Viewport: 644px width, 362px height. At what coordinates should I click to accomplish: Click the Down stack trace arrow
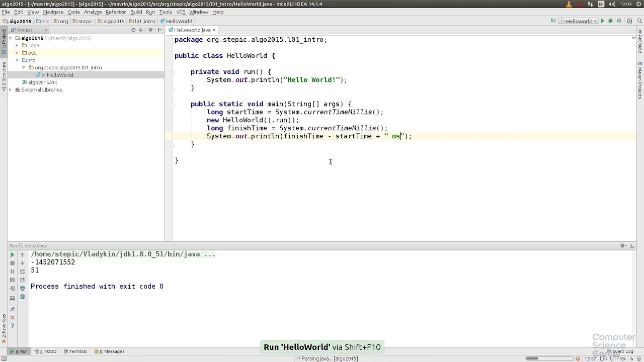22,263
